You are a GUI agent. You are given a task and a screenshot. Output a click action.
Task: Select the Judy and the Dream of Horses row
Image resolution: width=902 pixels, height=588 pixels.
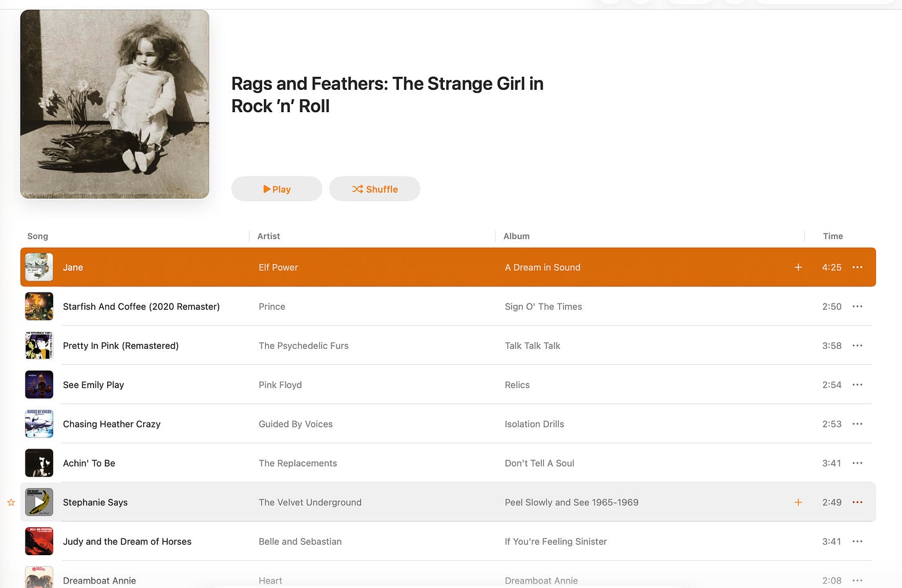tap(448, 541)
